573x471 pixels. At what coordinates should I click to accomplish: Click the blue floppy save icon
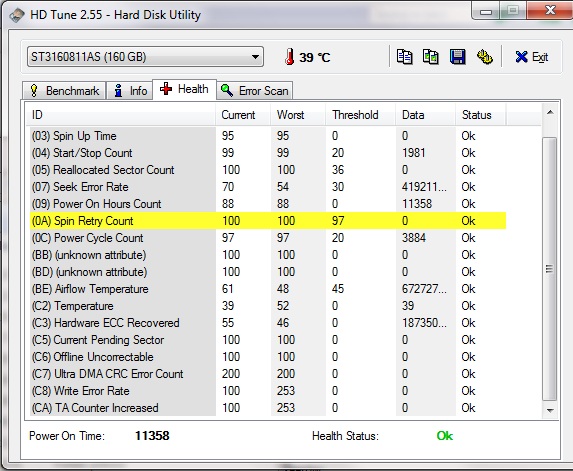click(458, 57)
